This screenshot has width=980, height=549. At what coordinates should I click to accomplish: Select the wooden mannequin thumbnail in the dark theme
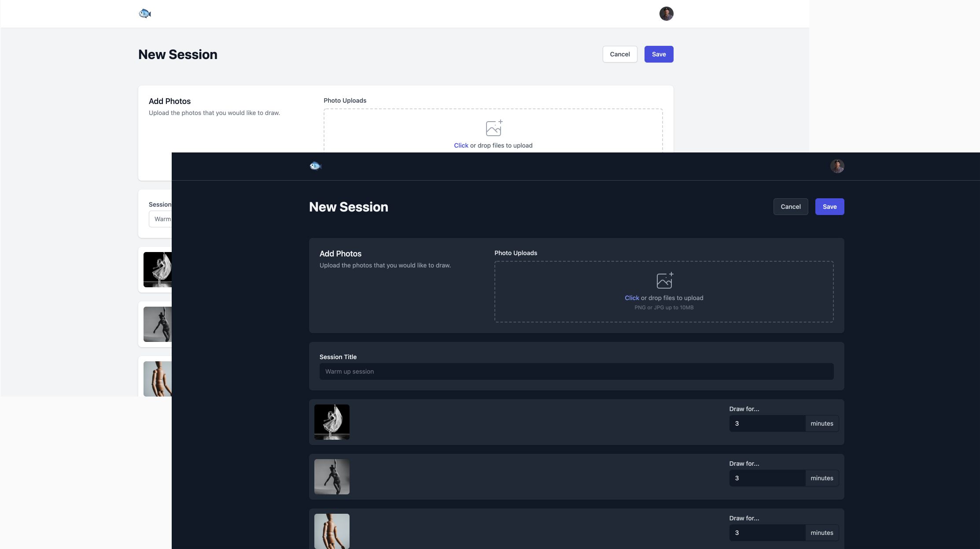(x=332, y=531)
